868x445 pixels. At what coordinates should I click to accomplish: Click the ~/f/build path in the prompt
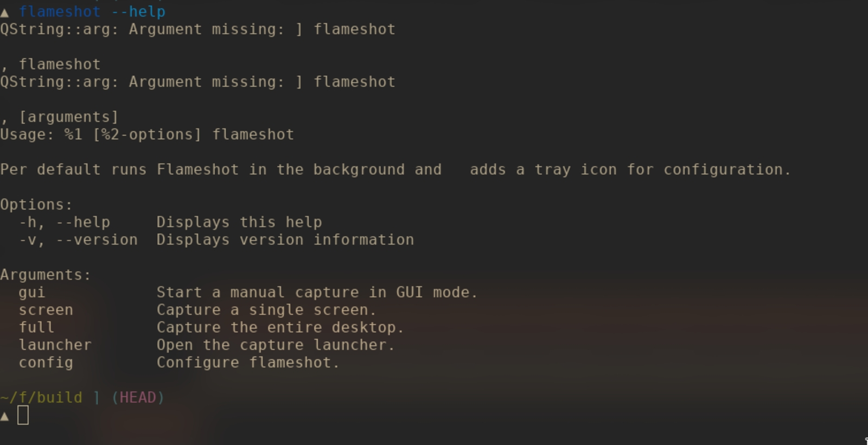click(41, 397)
